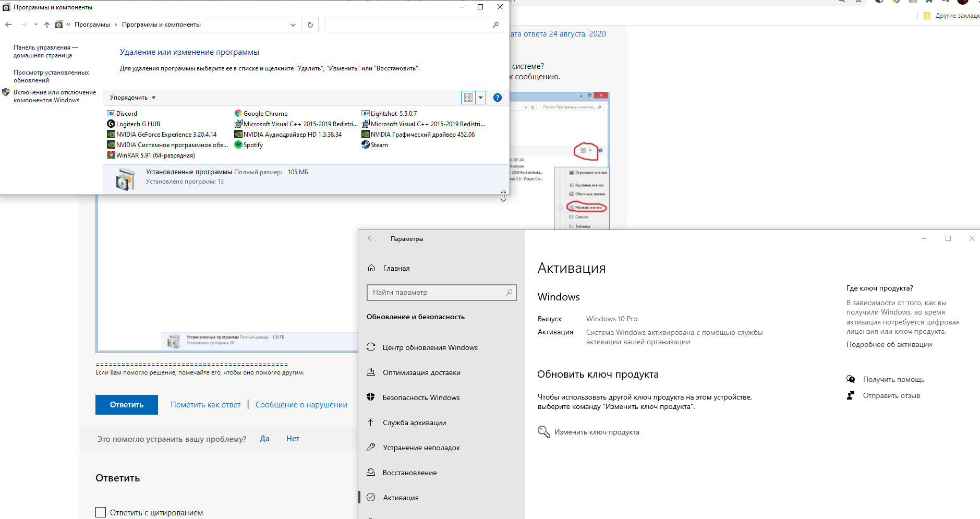This screenshot has height=519, width=980.
Task: Open Главная home in Settings
Action: point(389,268)
